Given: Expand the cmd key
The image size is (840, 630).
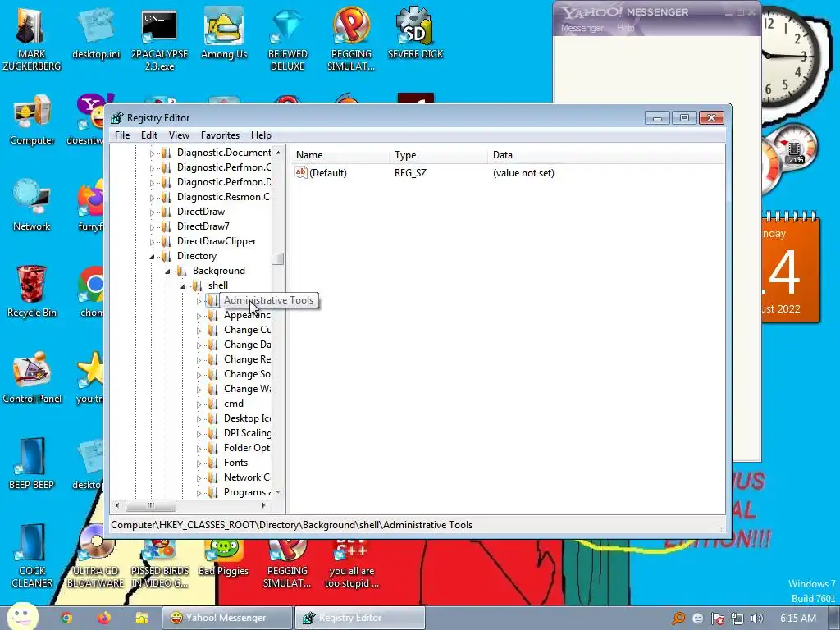Looking at the screenshot, I should (x=199, y=404).
